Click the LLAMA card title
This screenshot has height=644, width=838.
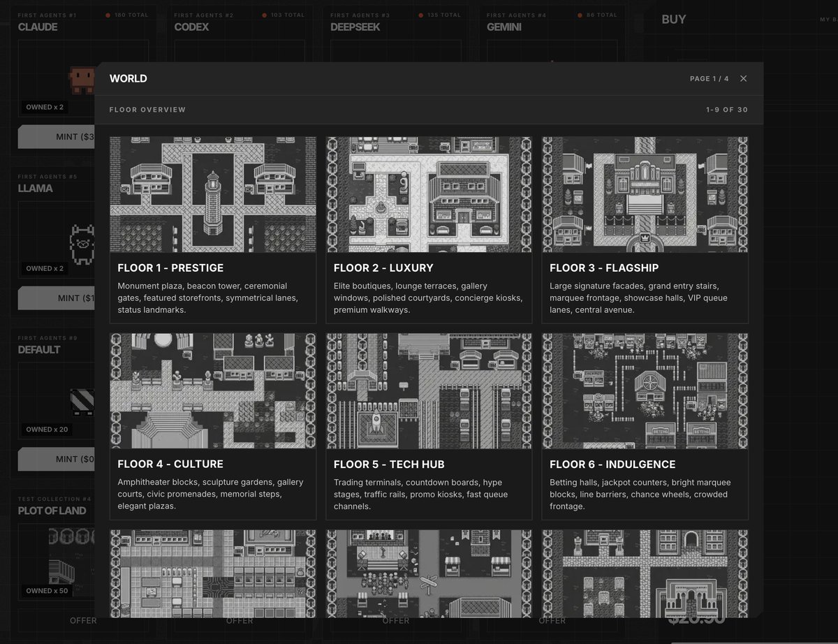tap(36, 188)
